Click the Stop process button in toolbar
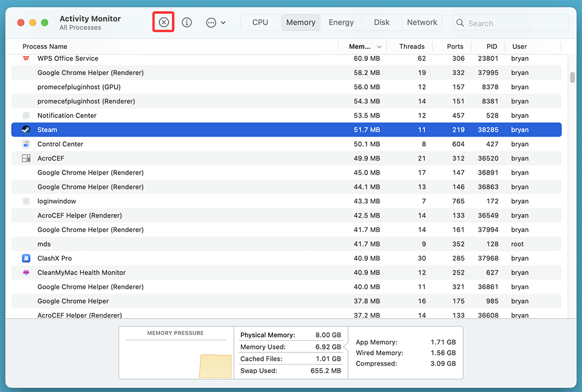This screenshot has height=392, width=582. click(x=164, y=23)
